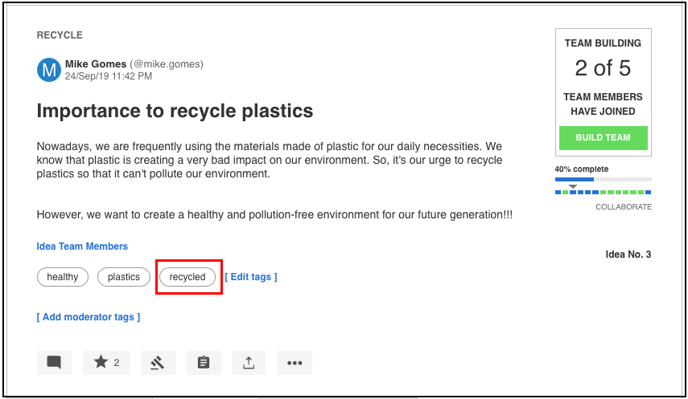Click the gavel moderate icon
The image size is (688, 399).
[158, 363]
